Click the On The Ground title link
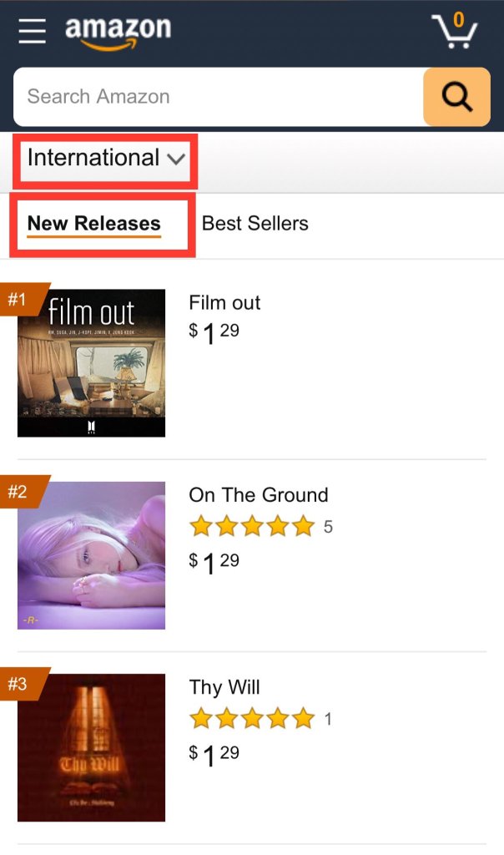The width and height of the screenshot is (504, 855). (x=259, y=495)
